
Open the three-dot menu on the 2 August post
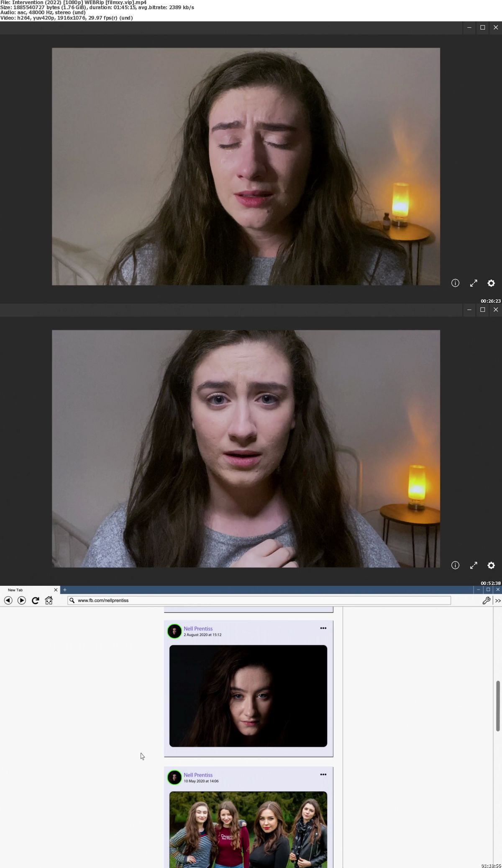pos(323,628)
